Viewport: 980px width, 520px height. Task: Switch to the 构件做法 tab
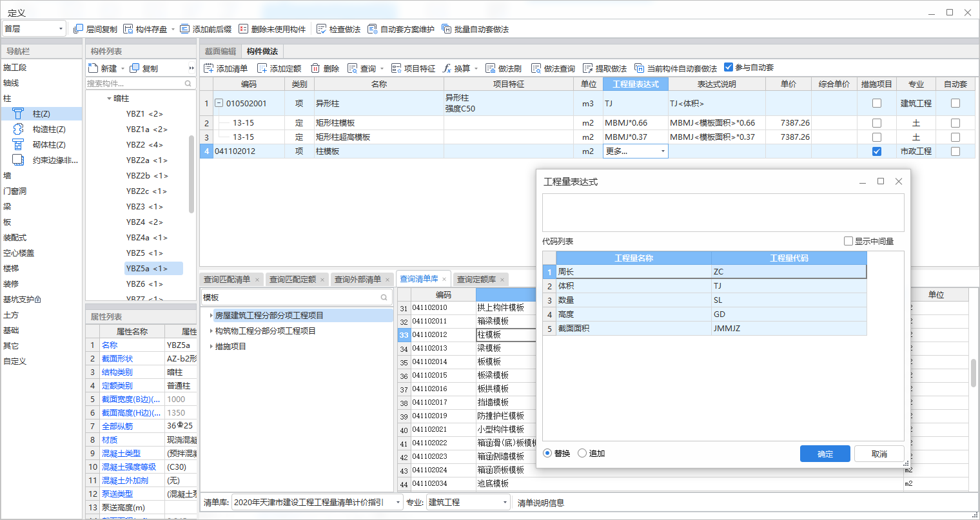coord(262,52)
